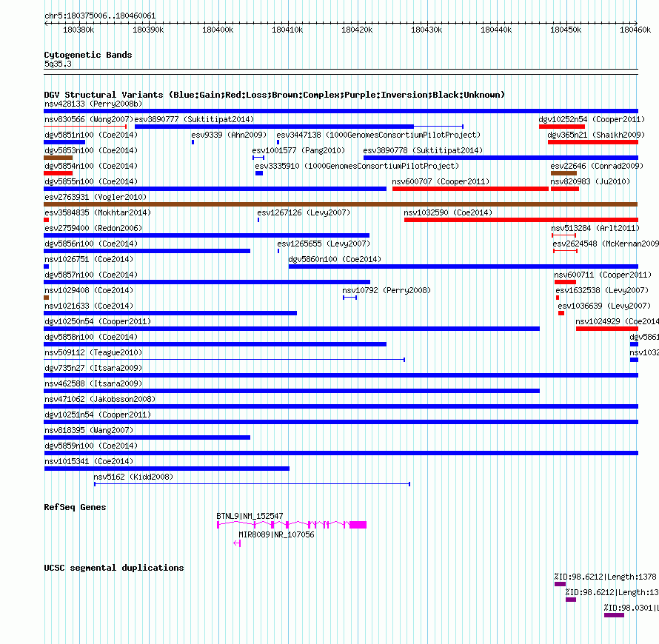659x644 pixels.
Task: Click the RefSeq Genes track title
Action: coord(75,507)
